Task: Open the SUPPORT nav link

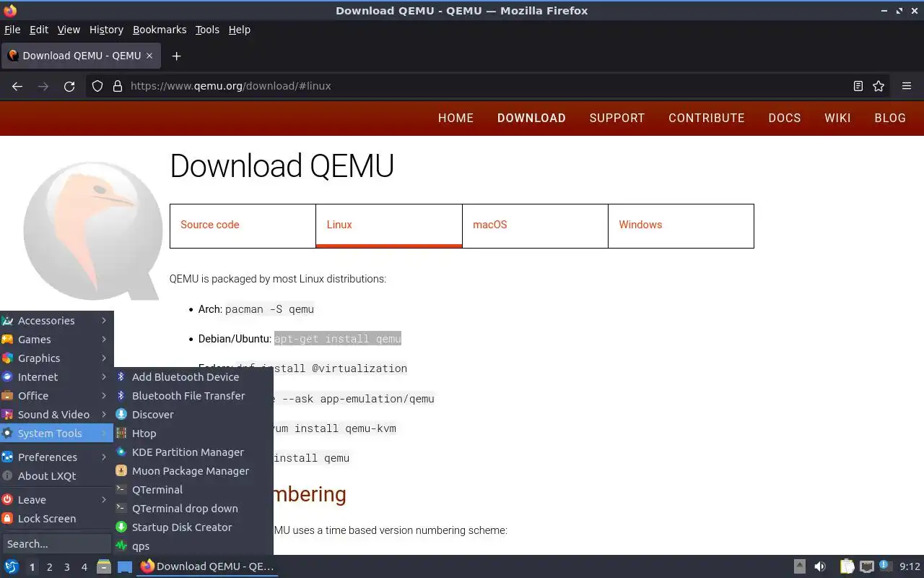Action: tap(617, 118)
